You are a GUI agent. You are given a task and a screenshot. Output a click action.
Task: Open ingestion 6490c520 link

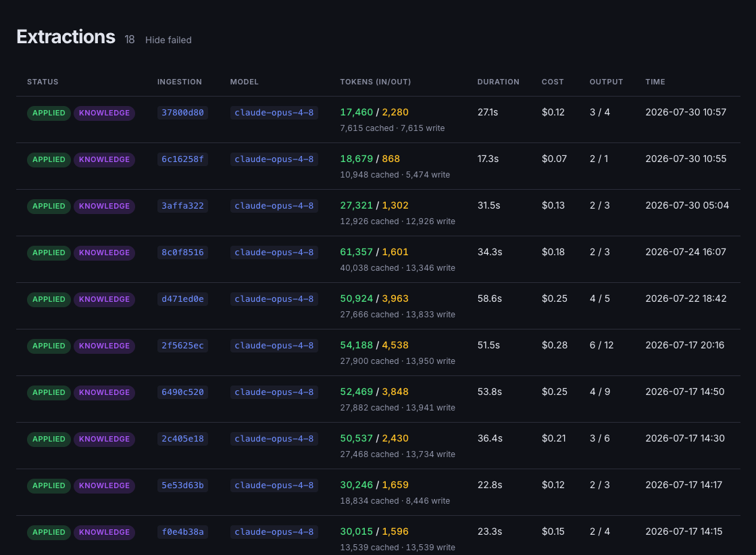point(182,393)
